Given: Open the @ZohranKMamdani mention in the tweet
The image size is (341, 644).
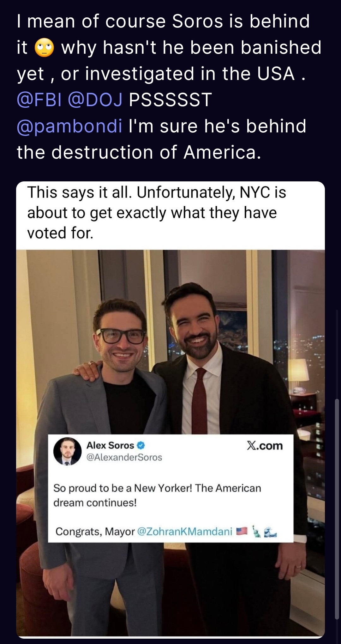Looking at the screenshot, I should point(185,532).
